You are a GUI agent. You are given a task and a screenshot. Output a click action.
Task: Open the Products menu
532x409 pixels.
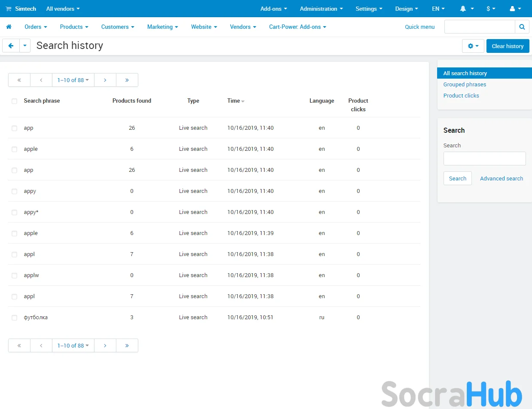74,27
